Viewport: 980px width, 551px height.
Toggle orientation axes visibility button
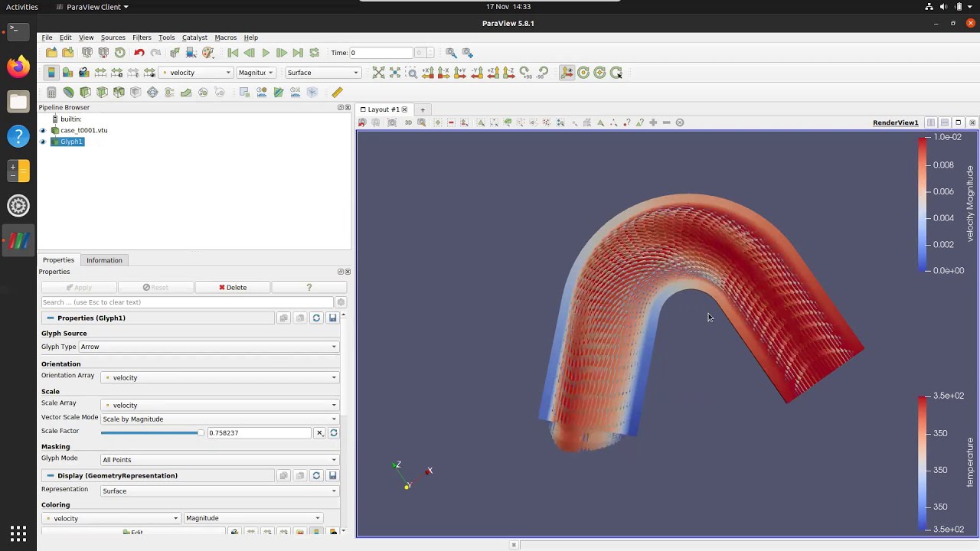pos(567,73)
